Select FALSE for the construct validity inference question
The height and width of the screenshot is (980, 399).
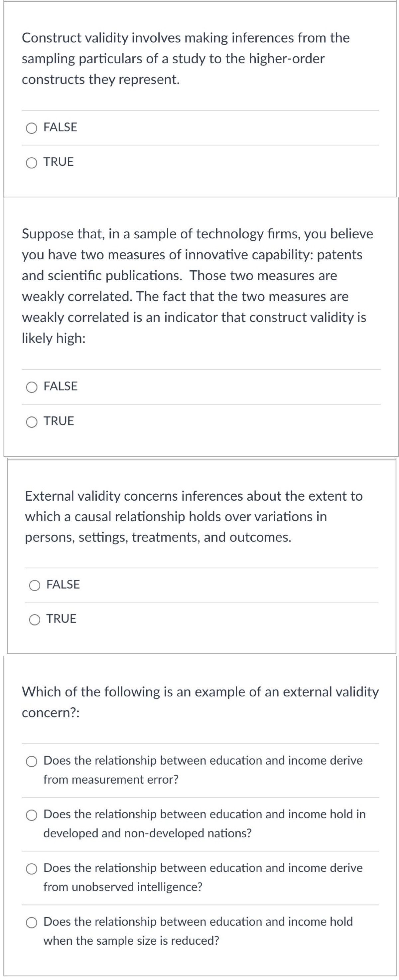point(32,128)
